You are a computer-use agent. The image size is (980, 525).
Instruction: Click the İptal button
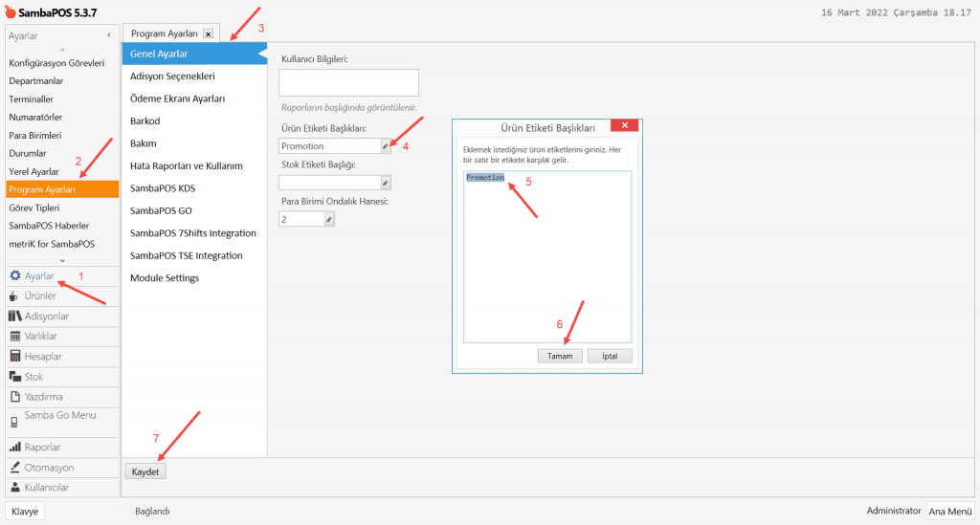coord(610,356)
